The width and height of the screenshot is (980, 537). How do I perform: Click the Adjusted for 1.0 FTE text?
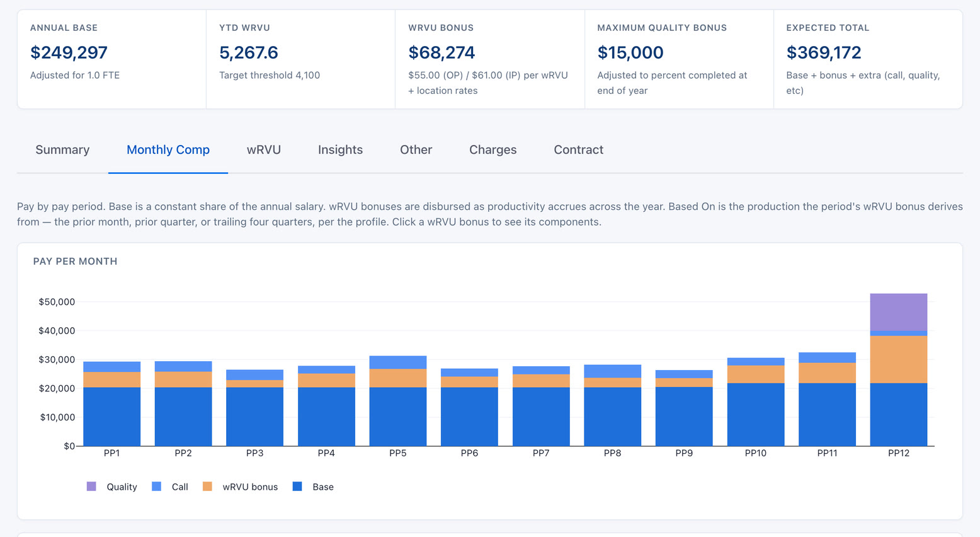point(75,75)
